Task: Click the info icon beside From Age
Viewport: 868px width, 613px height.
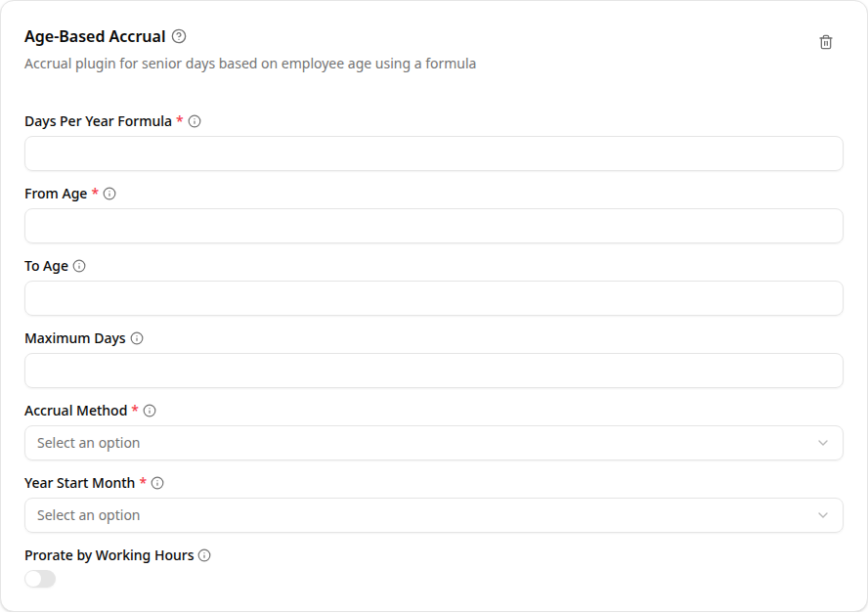Action: click(111, 194)
